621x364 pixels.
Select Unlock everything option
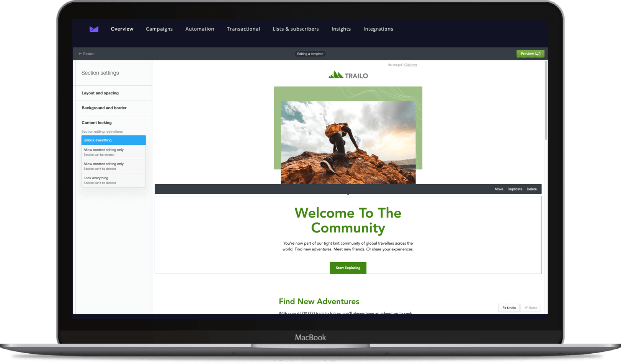point(113,140)
